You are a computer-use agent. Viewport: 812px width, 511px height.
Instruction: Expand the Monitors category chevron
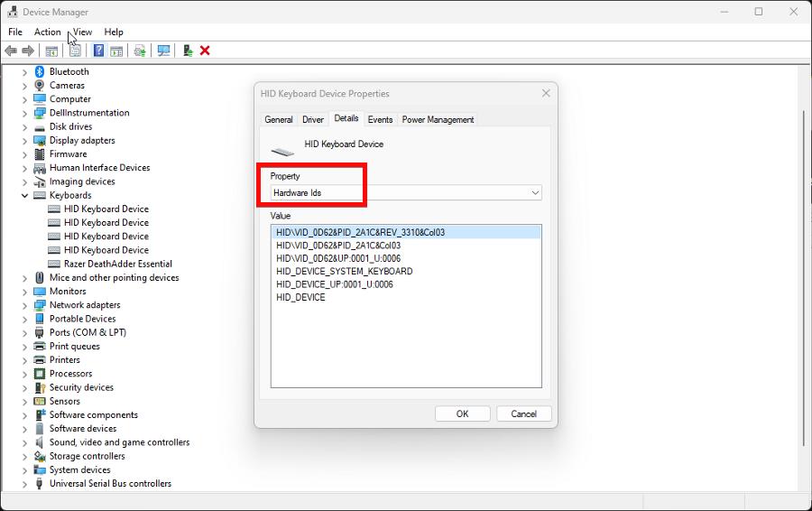24,292
